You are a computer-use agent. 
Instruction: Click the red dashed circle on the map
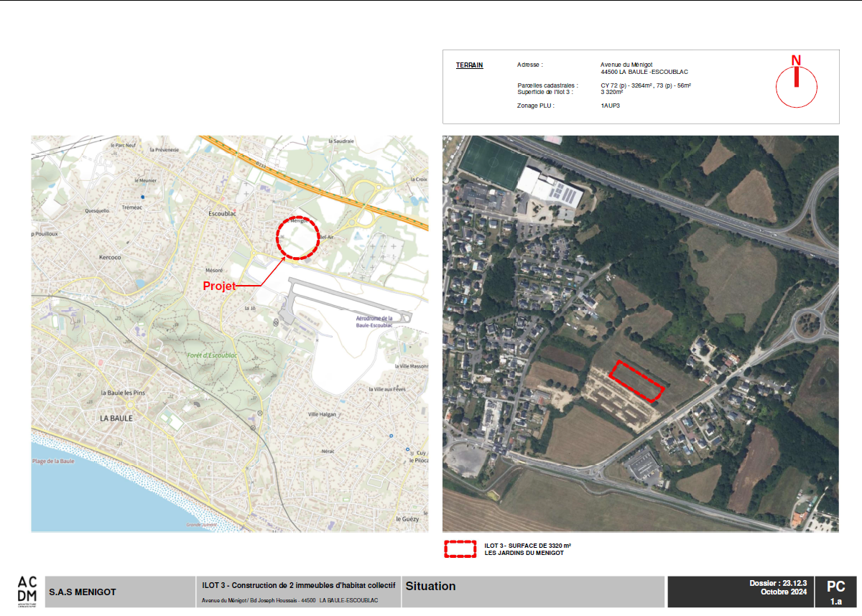pos(298,238)
